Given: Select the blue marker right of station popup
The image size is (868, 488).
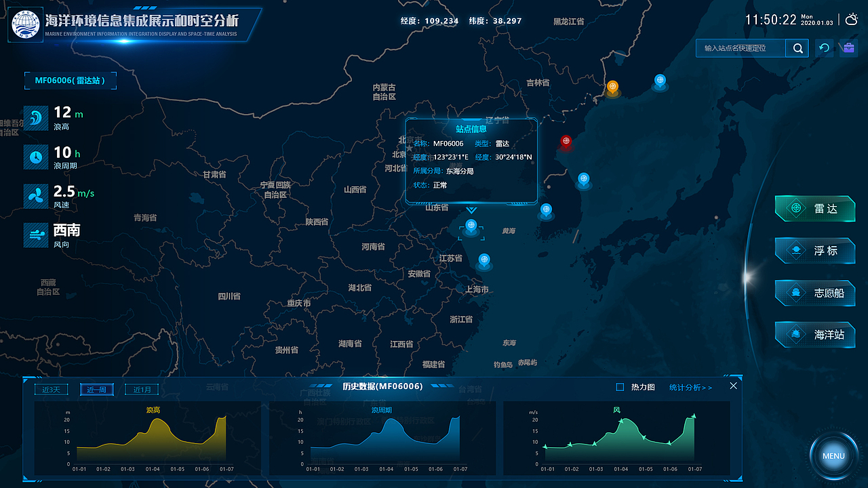Looking at the screenshot, I should coord(545,210).
